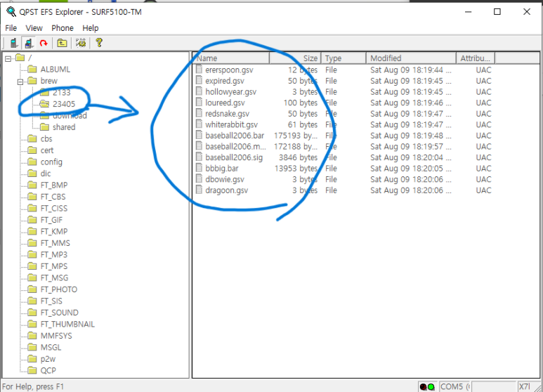Click the 13953 bytes size cell
This screenshot has width=543, height=392.
click(296, 169)
